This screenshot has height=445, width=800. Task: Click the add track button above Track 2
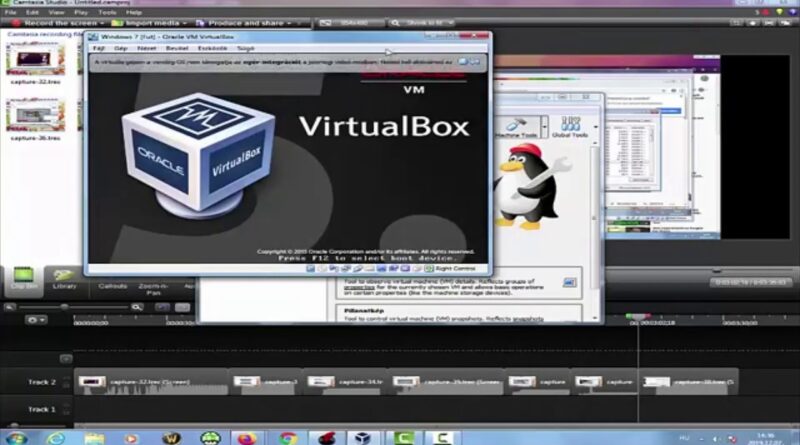(66, 359)
